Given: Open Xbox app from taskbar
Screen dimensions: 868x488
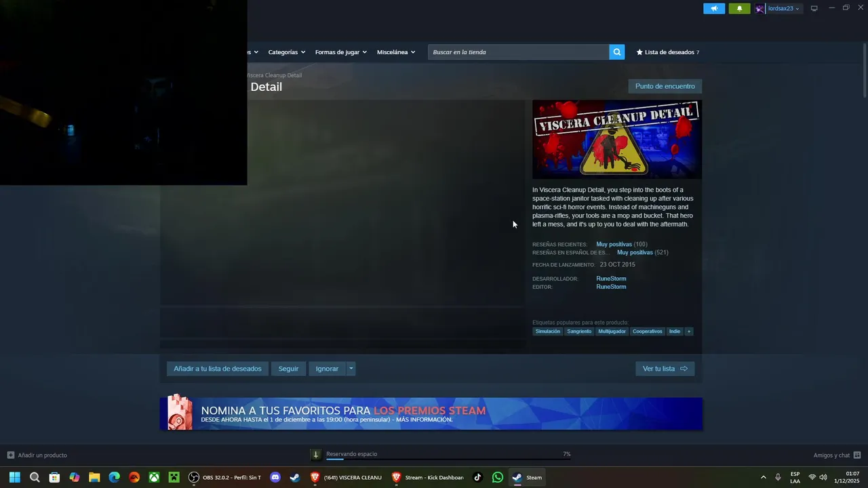Looking at the screenshot, I should [155, 477].
